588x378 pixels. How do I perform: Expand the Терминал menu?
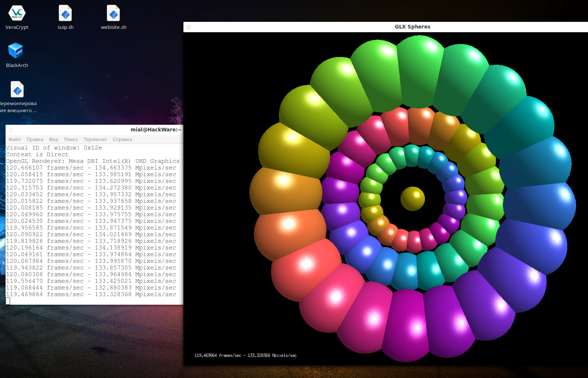pyautogui.click(x=95, y=140)
